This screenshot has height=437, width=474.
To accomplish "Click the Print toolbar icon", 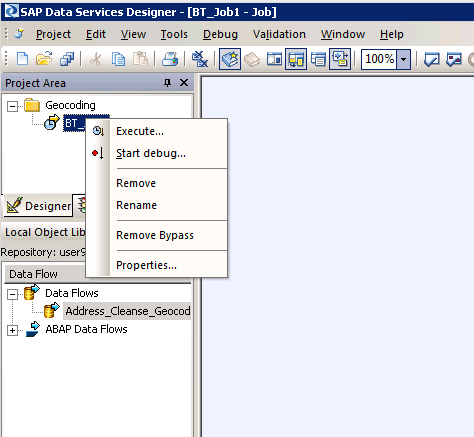I will tap(170, 59).
